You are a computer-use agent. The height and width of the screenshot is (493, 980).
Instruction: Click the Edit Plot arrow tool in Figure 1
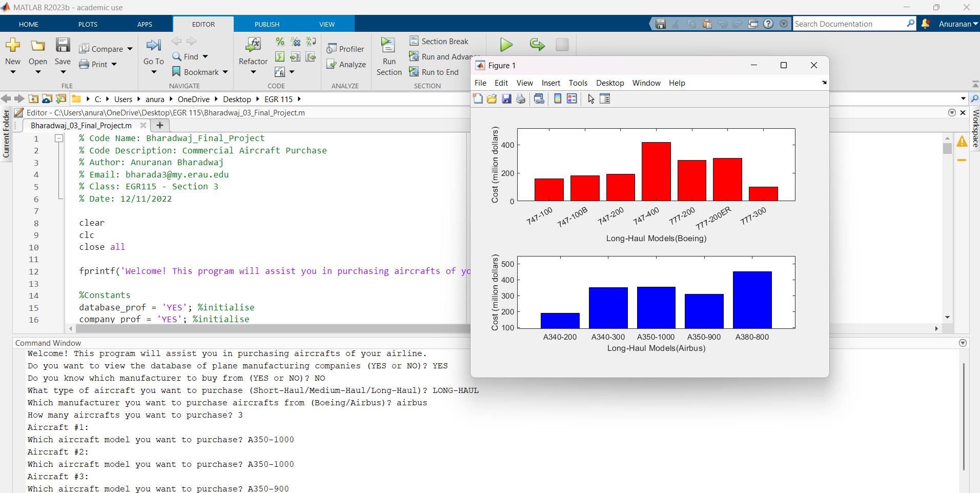[x=591, y=99]
